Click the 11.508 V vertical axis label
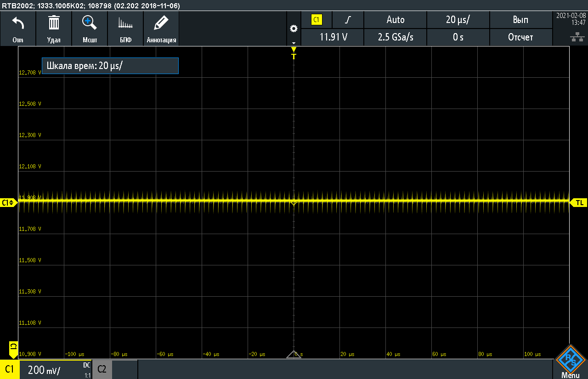Image resolution: width=588 pixels, height=379 pixels. pos(30,260)
